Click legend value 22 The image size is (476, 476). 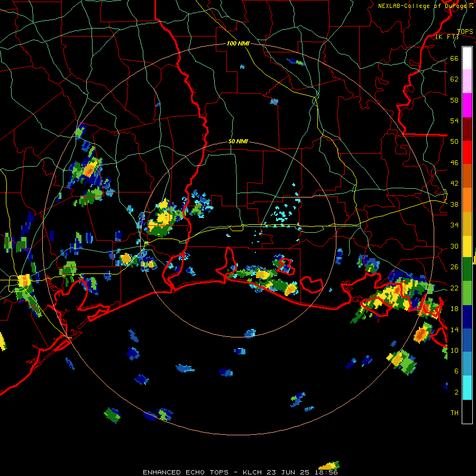(454, 288)
